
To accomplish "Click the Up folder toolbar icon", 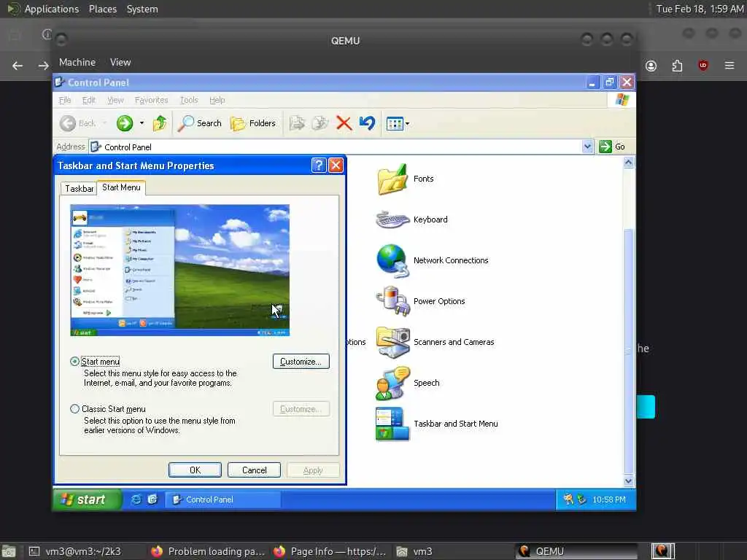I will [x=160, y=123].
